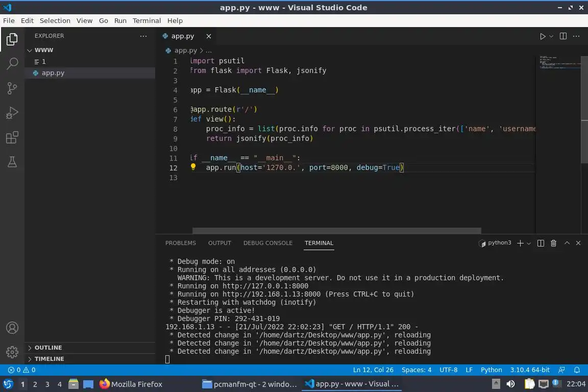Viewport: 588px width, 392px height.
Task: Open the Source Control view
Action: coord(12,88)
